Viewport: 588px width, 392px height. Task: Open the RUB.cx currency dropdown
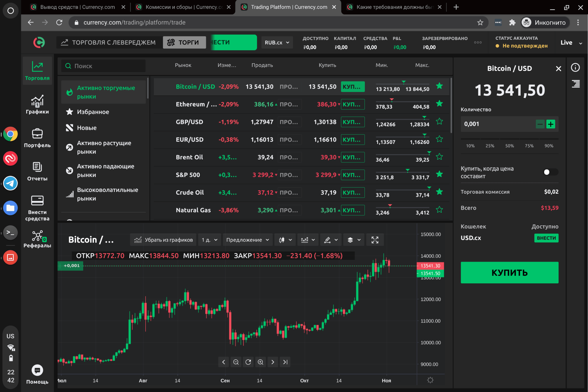[277, 43]
